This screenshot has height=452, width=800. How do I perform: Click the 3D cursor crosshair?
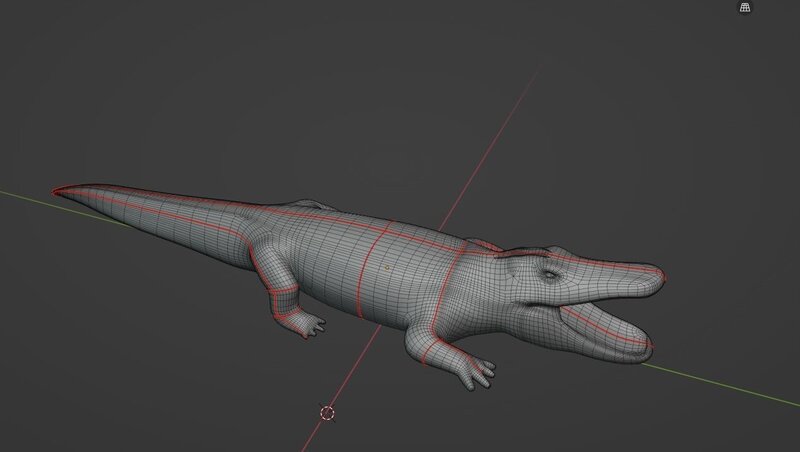[327, 412]
